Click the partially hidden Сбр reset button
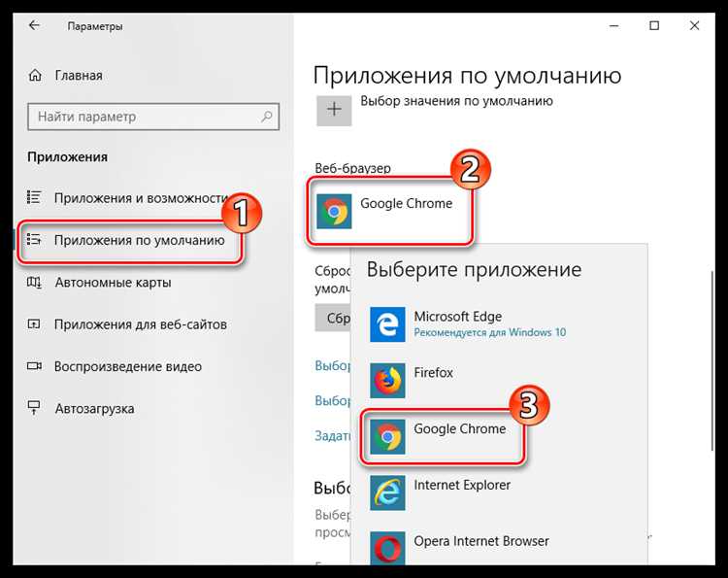The image size is (728, 578). click(332, 318)
